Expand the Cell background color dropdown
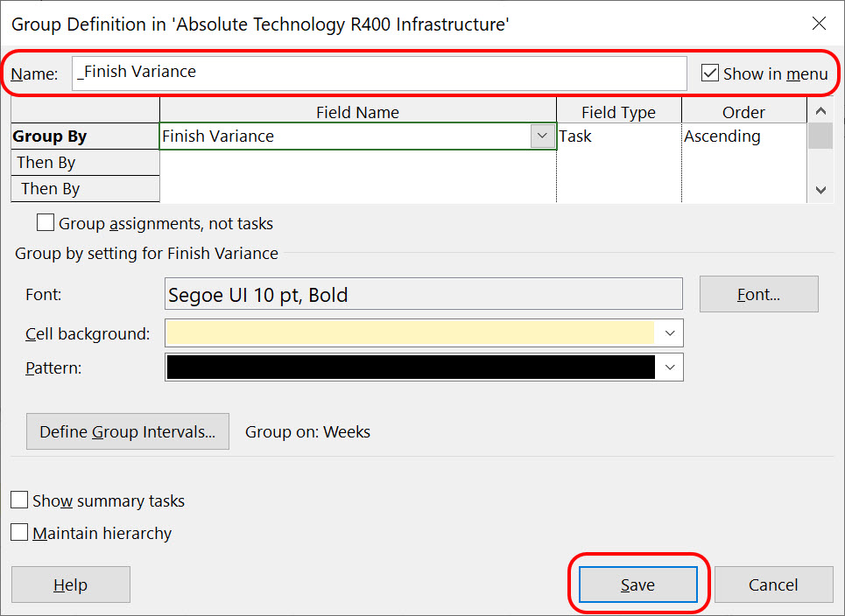Viewport: 845px width, 616px height. click(670, 333)
